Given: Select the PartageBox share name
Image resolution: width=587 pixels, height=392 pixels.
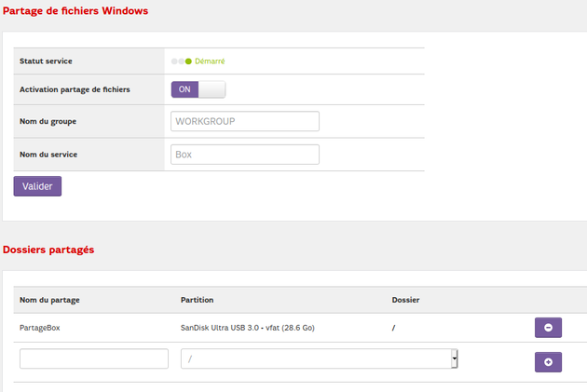Looking at the screenshot, I should tap(46, 328).
